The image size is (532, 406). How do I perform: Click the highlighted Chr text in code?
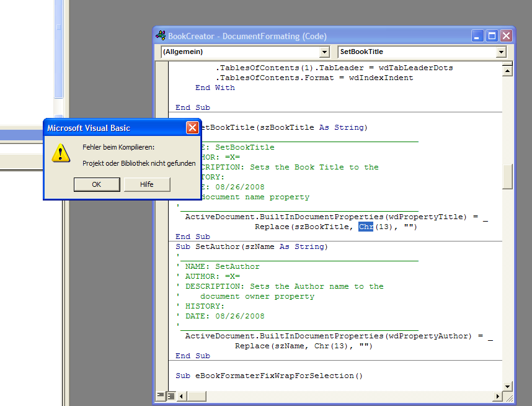366,227
